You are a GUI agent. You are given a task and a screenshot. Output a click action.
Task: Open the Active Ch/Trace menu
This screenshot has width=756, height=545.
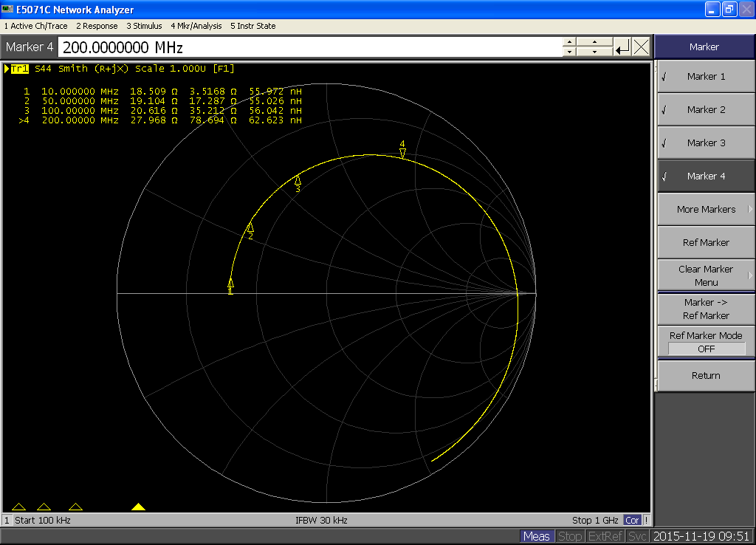(35, 26)
